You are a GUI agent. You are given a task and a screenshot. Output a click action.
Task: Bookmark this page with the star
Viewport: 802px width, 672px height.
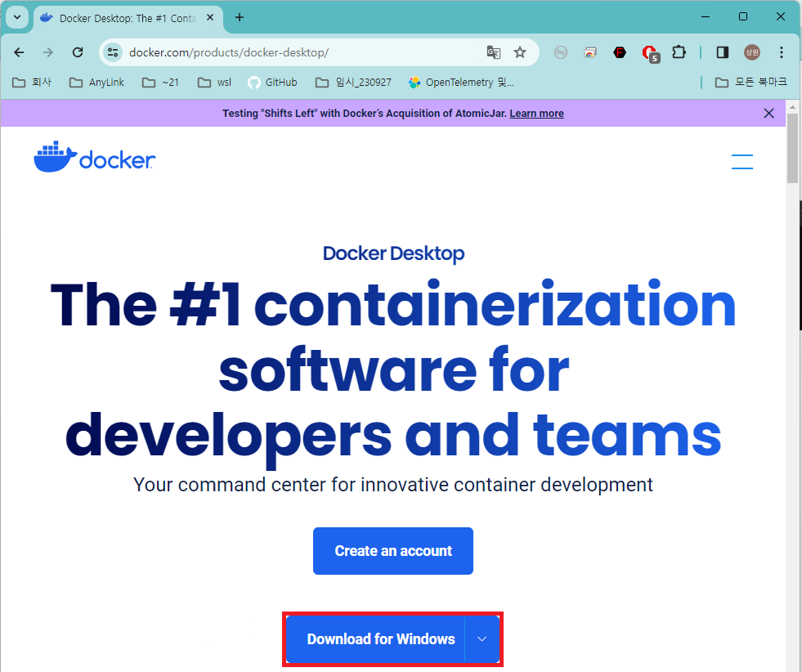[x=520, y=52]
